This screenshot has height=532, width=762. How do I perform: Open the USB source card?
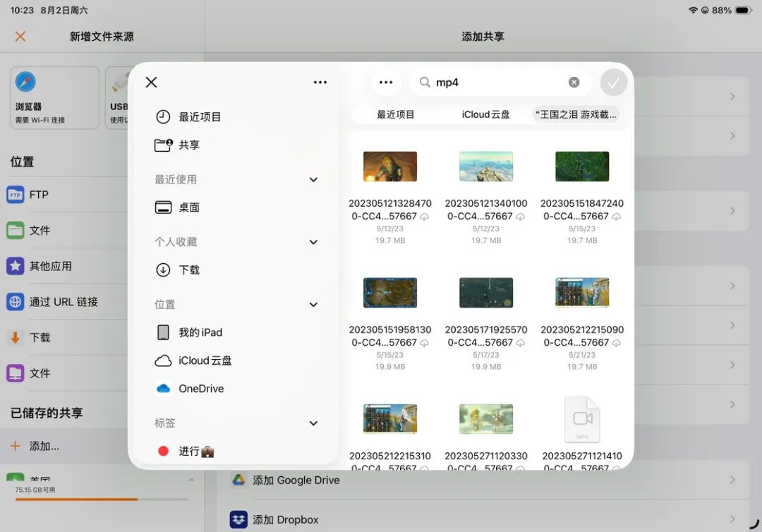[x=117, y=97]
